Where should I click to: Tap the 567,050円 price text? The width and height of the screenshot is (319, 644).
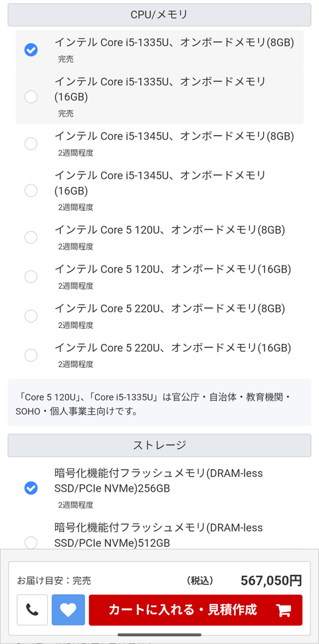tap(271, 580)
